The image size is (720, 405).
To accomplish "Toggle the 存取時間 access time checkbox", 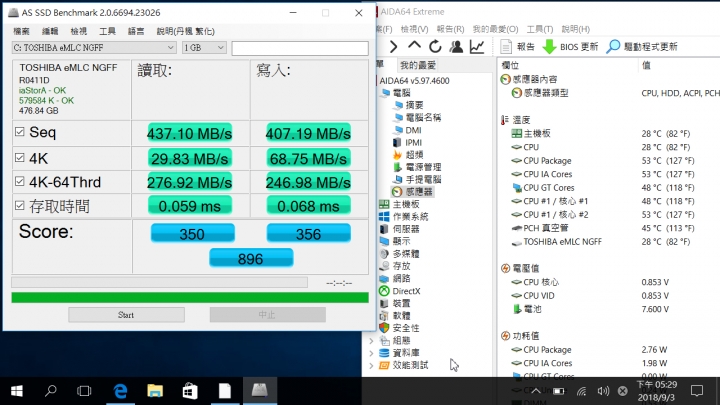I will (19, 205).
